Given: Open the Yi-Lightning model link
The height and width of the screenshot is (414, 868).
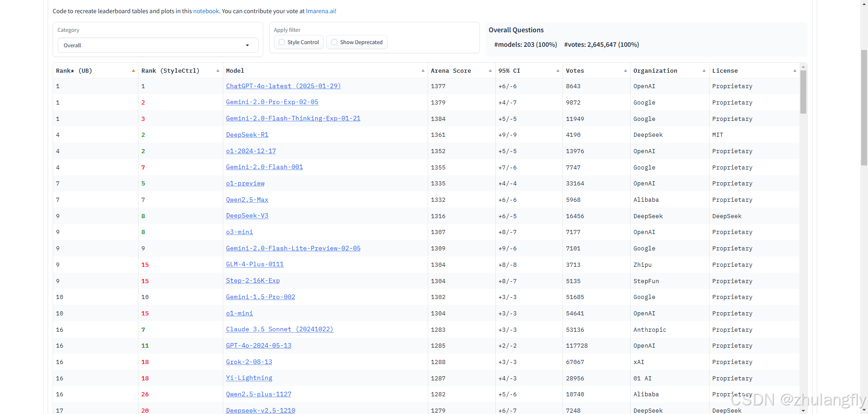Looking at the screenshot, I should (249, 378).
